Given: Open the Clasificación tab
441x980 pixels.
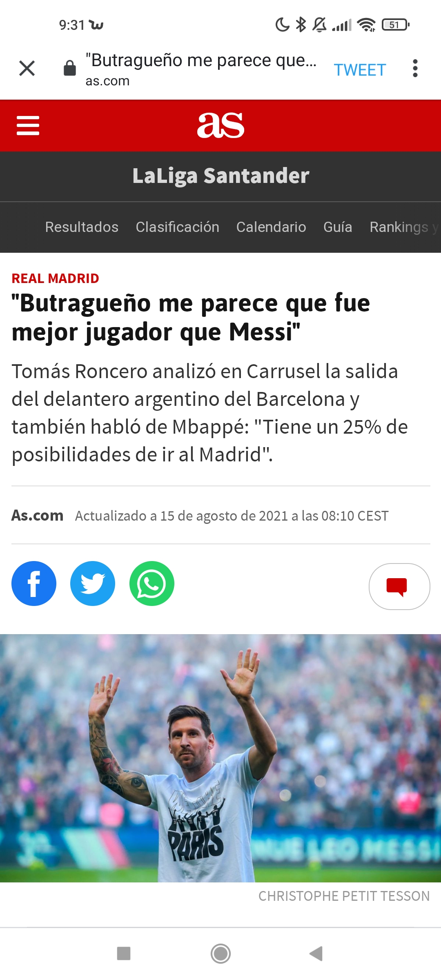Looking at the screenshot, I should 178,227.
